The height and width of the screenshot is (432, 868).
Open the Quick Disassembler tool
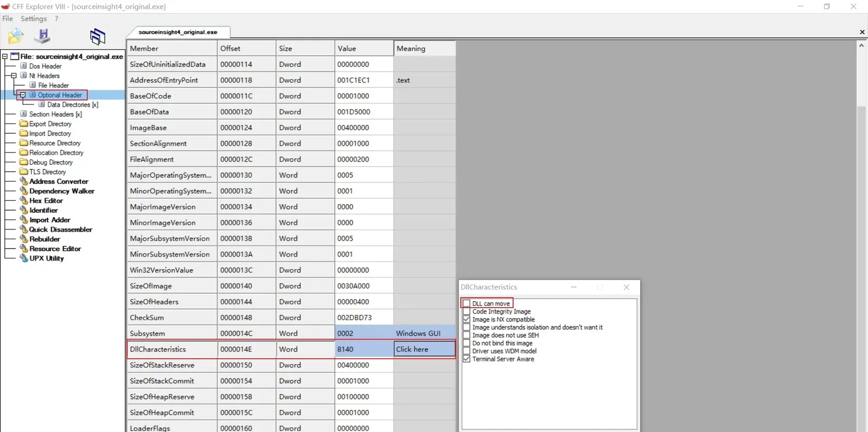61,230
